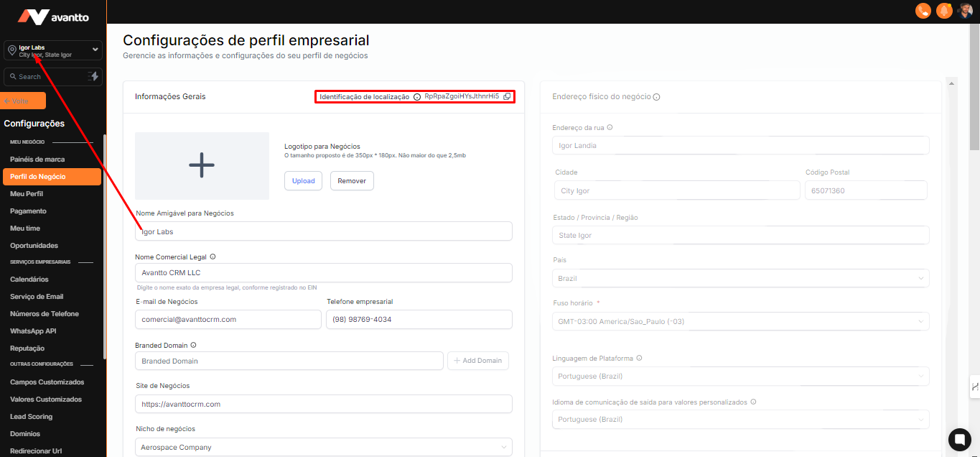Click the E-mail de Negócios field
Viewport: 980px width, 457px height.
point(228,319)
